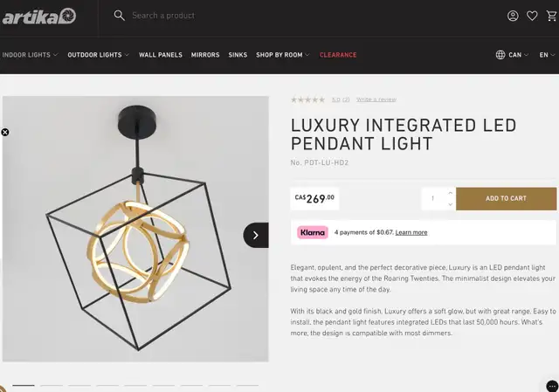
Task: Go to the Wall Panels section
Action: pyautogui.click(x=161, y=55)
